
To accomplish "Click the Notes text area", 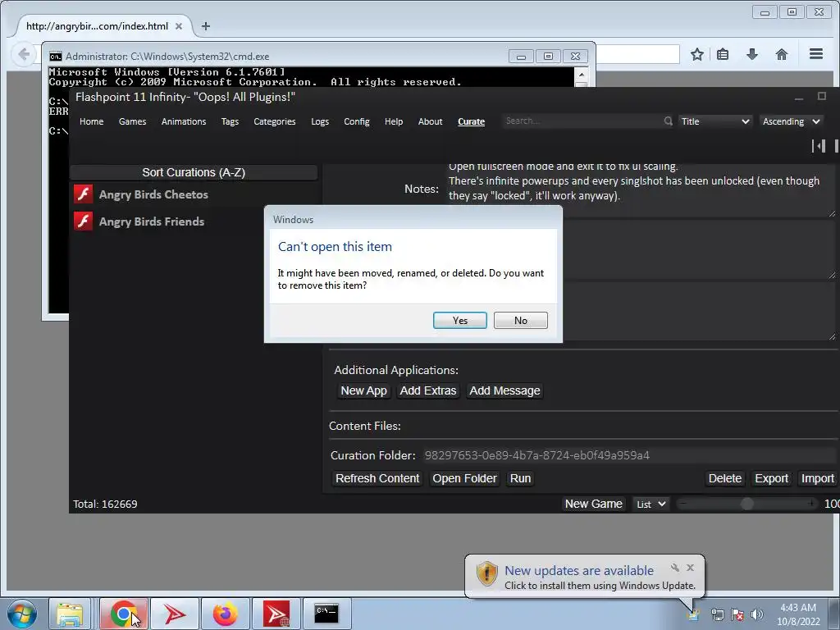I will pos(640,189).
